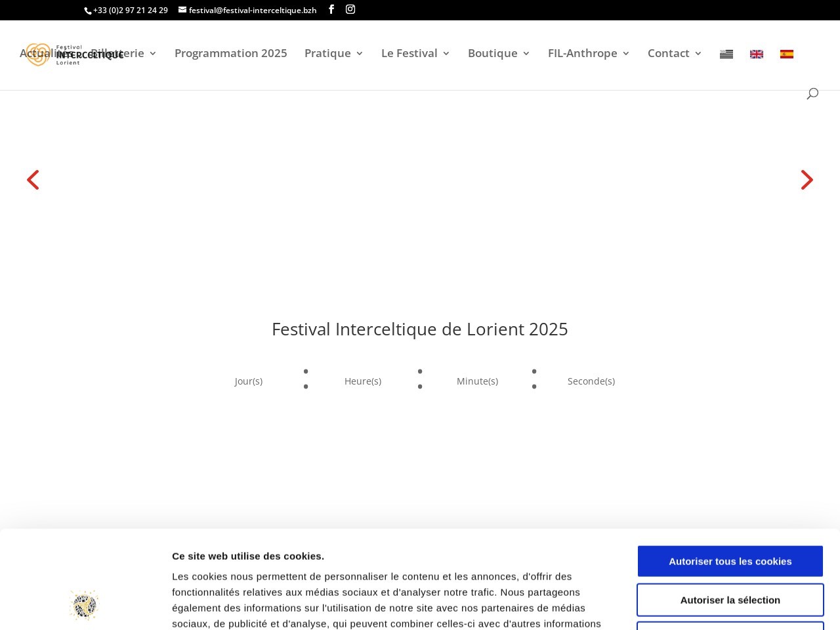The width and height of the screenshot is (840, 630).
Task: Click the Seconde(s) countdown label
Action: (x=591, y=381)
